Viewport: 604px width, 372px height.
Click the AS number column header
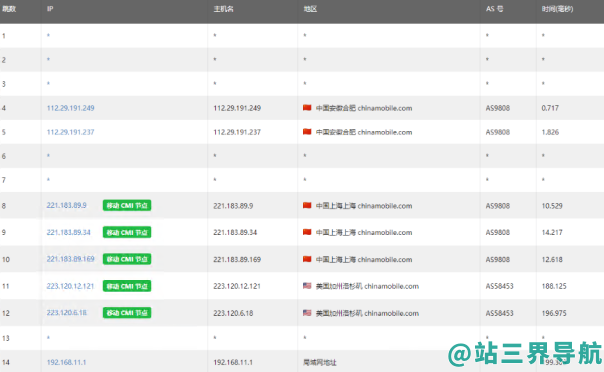pyautogui.click(x=494, y=9)
